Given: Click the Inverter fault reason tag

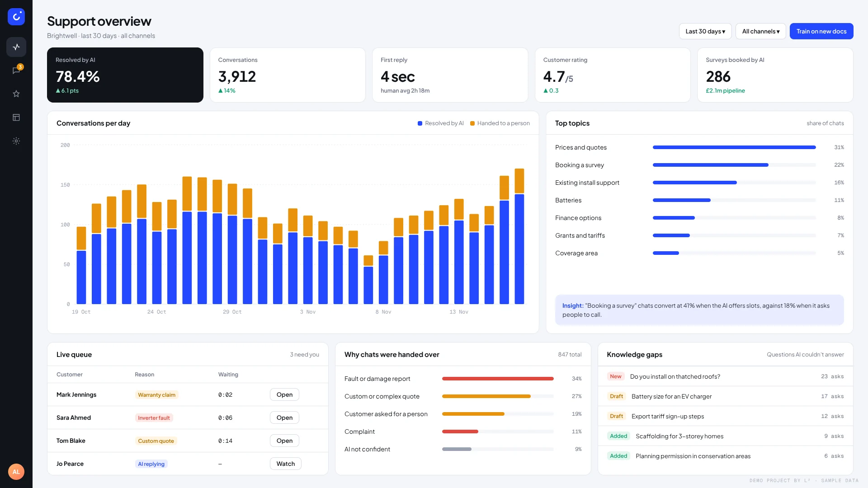Looking at the screenshot, I should 154,418.
